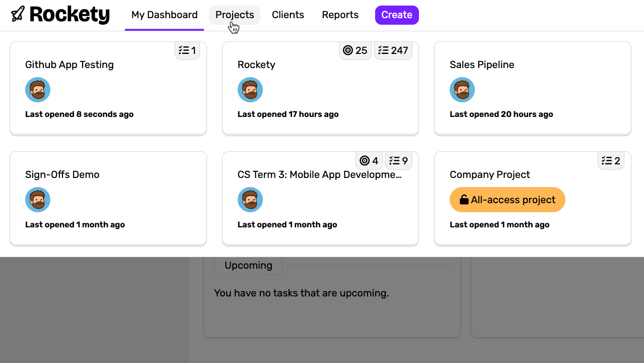Click the goals badge showing 4
The height and width of the screenshot is (363, 644).
[369, 161]
